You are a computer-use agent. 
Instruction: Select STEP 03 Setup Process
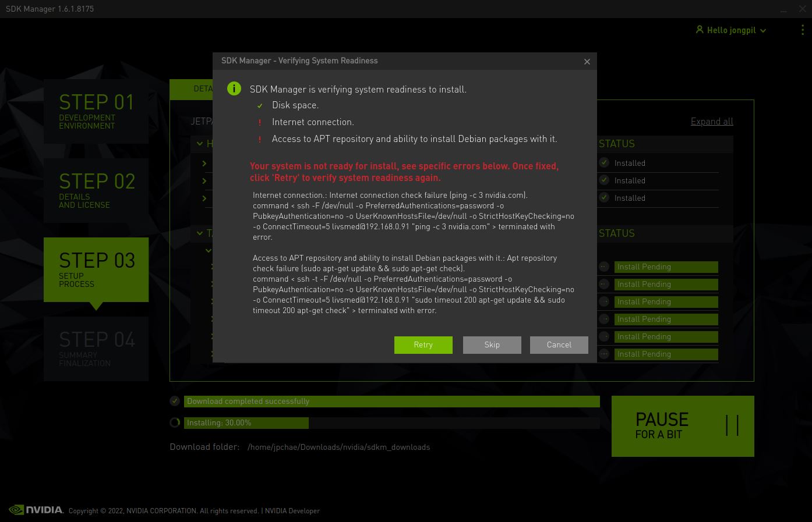(x=96, y=269)
